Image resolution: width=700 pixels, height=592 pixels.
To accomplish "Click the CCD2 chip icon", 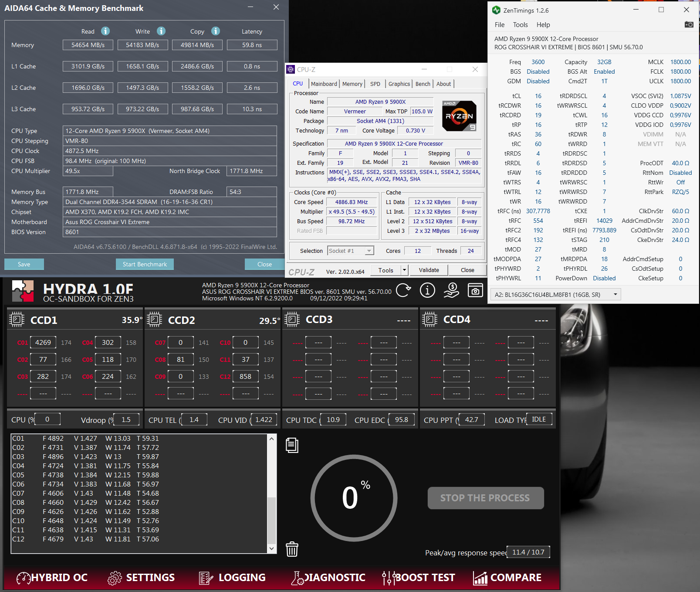I will 154,320.
